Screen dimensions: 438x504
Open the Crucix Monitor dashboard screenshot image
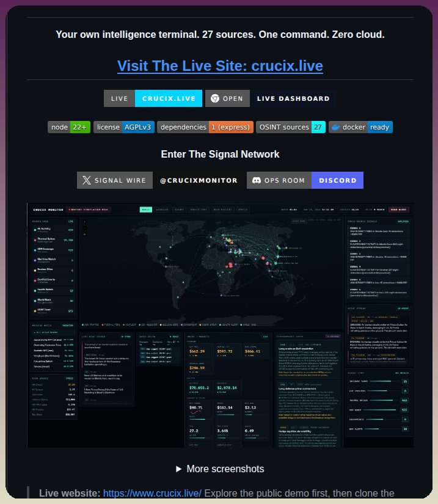coord(220,325)
